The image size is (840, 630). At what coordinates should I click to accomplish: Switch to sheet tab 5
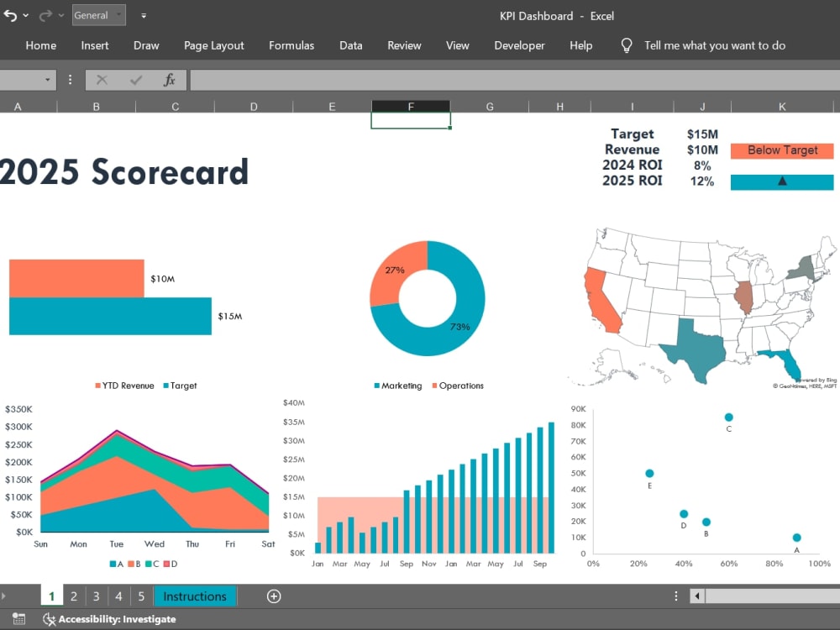pos(141,596)
